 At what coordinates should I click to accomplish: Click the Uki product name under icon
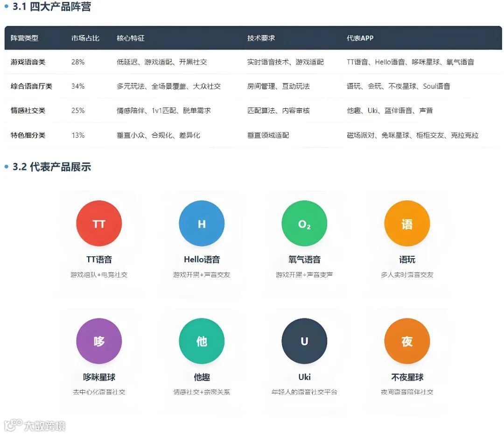click(x=304, y=377)
